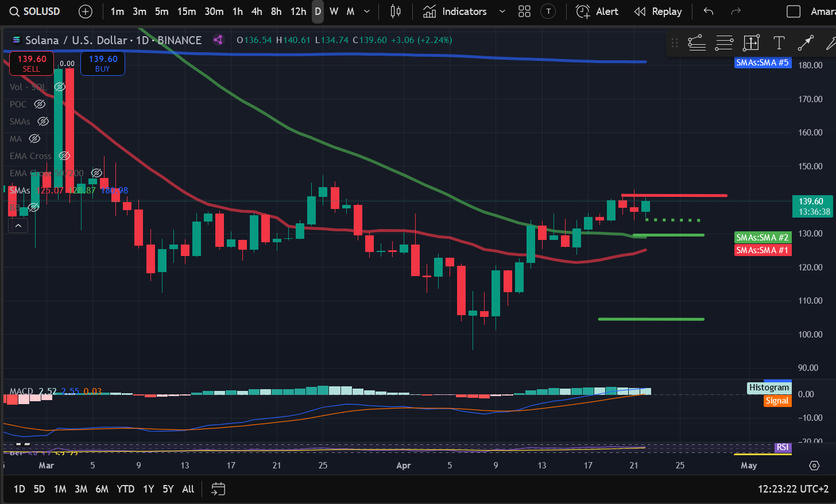Show the hidden POC indicator
836x504 pixels.
pos(40,104)
